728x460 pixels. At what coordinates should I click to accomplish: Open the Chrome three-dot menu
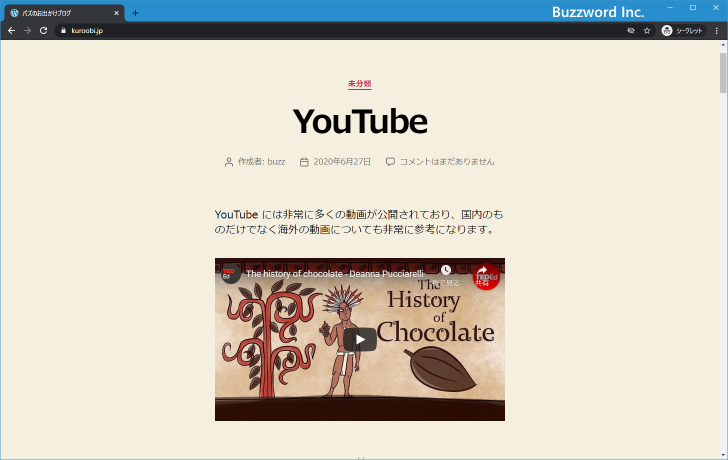[x=717, y=31]
